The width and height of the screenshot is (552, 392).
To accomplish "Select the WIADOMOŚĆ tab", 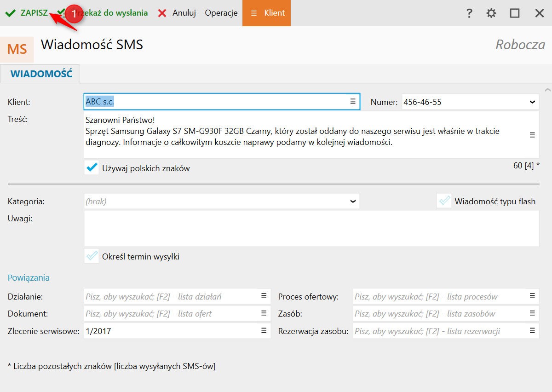I will click(41, 74).
